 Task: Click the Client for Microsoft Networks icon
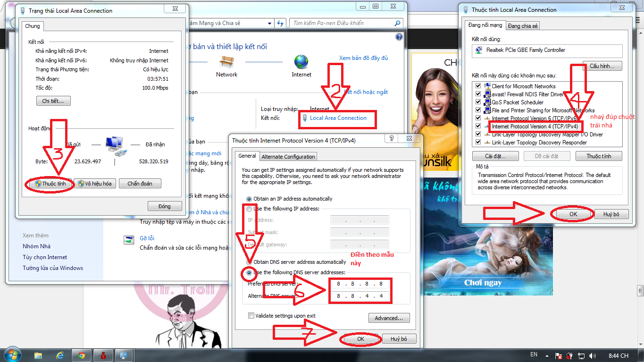click(x=487, y=86)
